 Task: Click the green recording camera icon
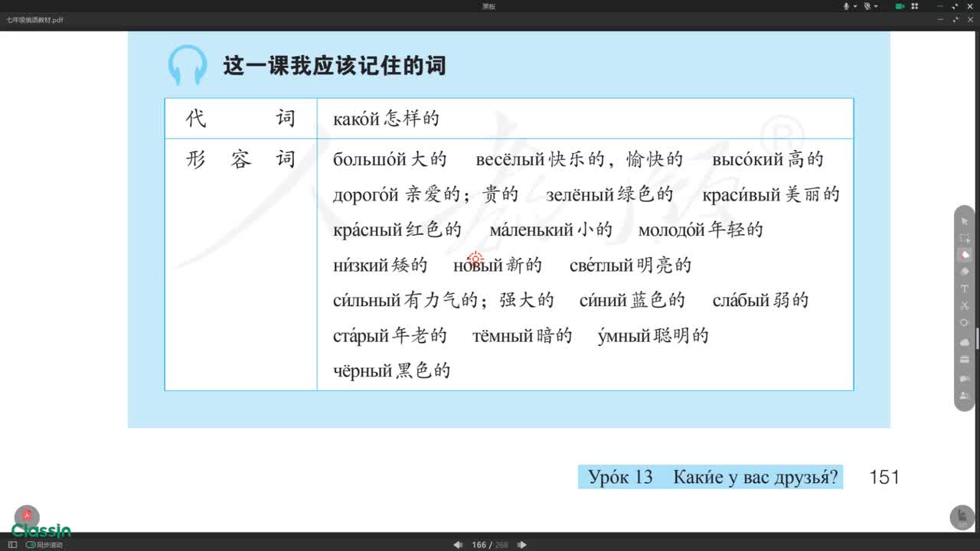pyautogui.click(x=900, y=6)
